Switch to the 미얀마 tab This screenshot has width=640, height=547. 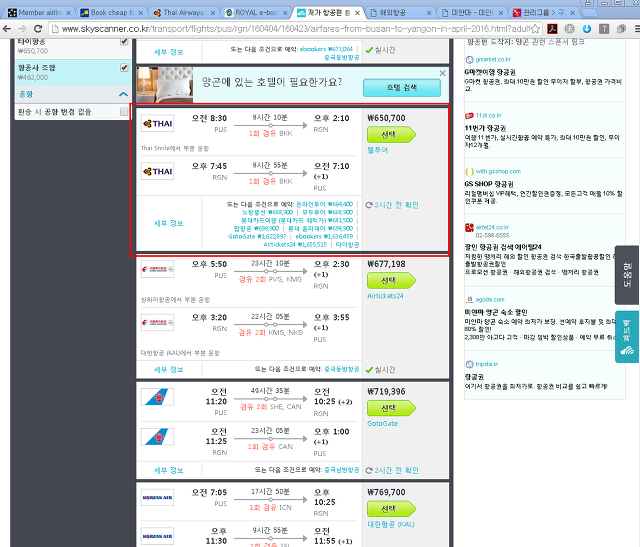471,13
